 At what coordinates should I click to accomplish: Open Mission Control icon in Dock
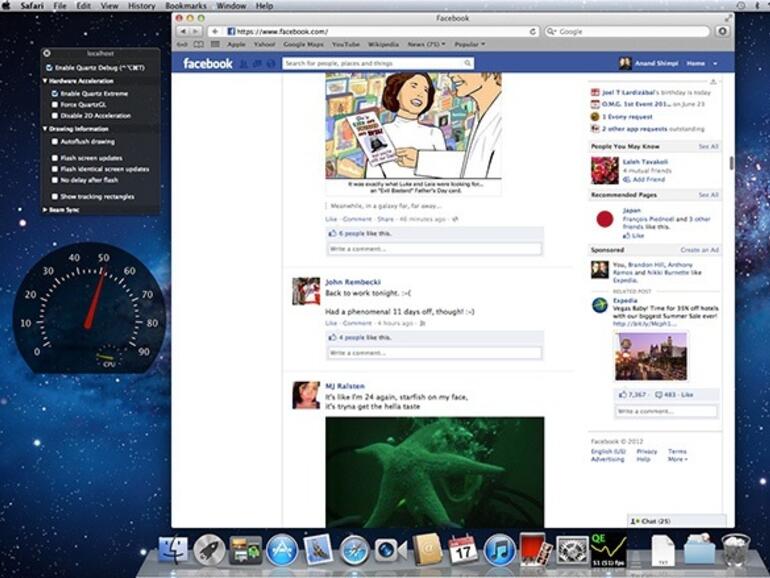pos(246,550)
